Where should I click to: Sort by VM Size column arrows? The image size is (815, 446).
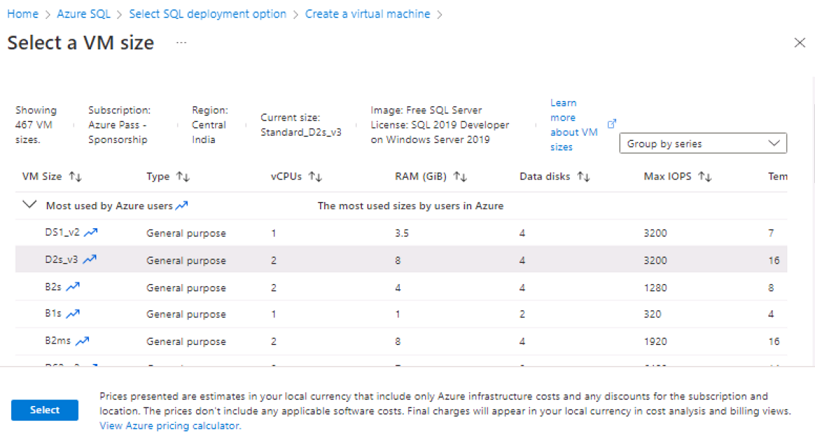pos(75,177)
